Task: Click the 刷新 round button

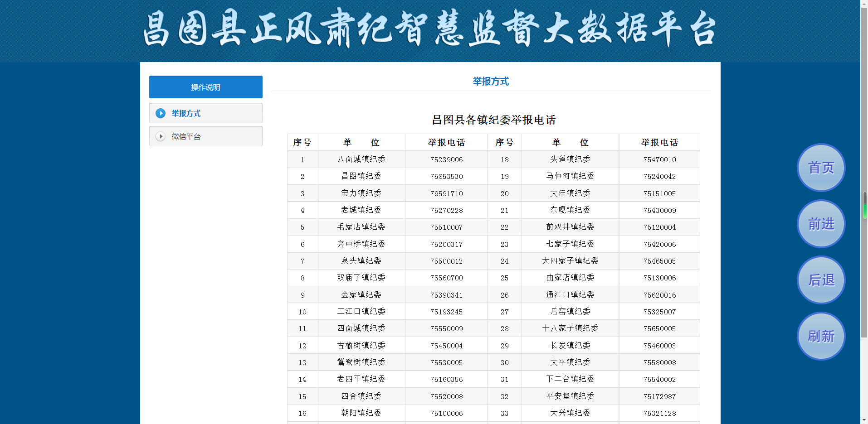Action: (x=821, y=336)
